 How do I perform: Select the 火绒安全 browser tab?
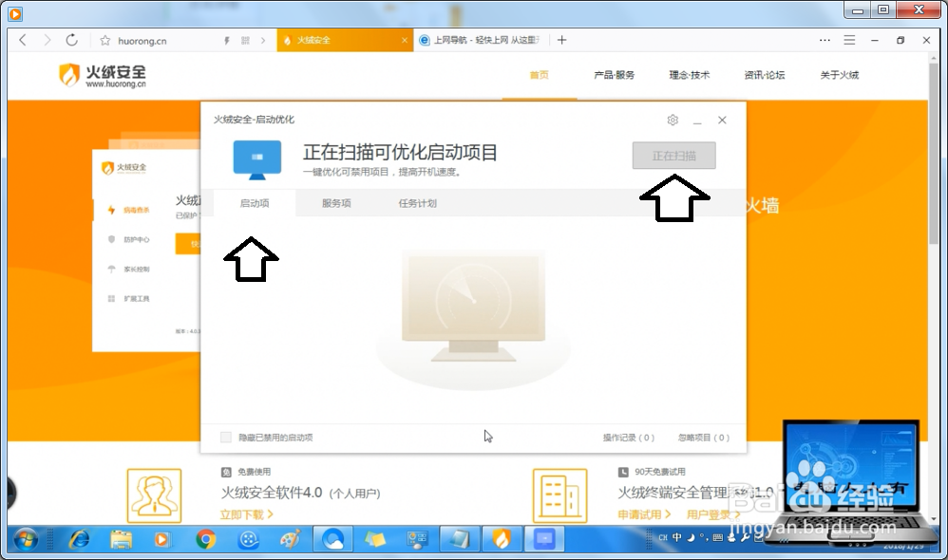click(x=345, y=40)
